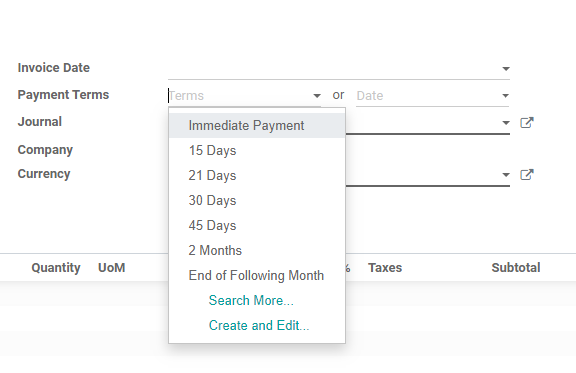The width and height of the screenshot is (576, 373).
Task: Click the Subtotal column header
Action: tap(516, 268)
